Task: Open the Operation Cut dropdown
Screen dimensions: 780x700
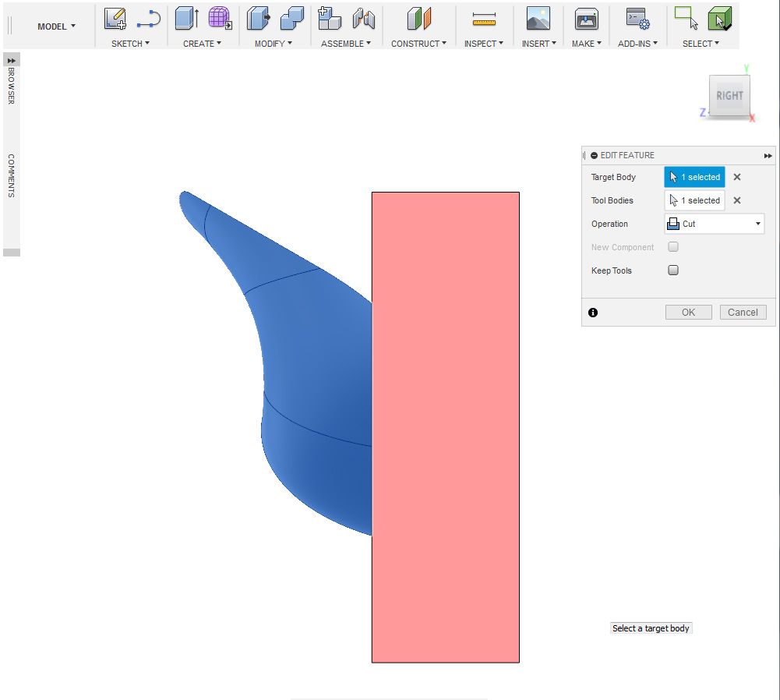Action: tap(715, 224)
